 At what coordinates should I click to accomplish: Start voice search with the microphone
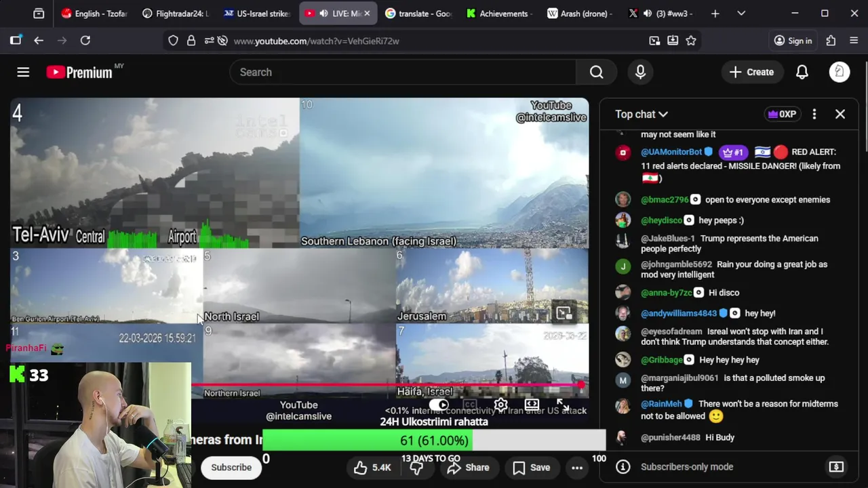point(640,72)
